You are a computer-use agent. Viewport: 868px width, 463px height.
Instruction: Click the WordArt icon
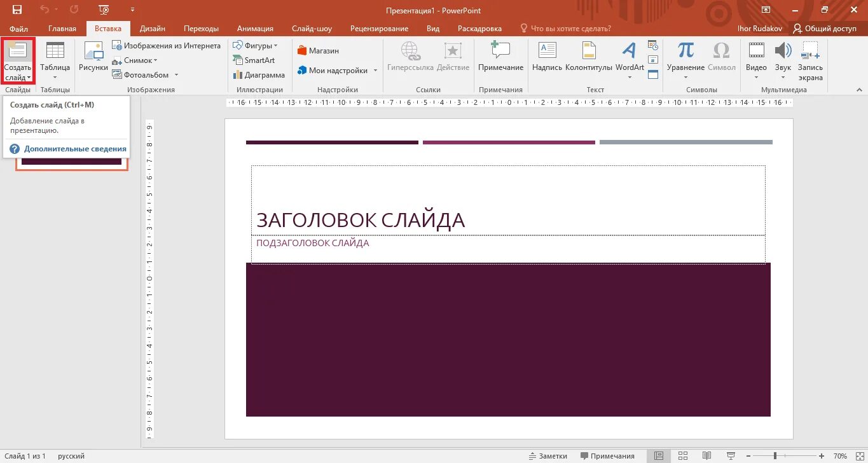pyautogui.click(x=629, y=50)
